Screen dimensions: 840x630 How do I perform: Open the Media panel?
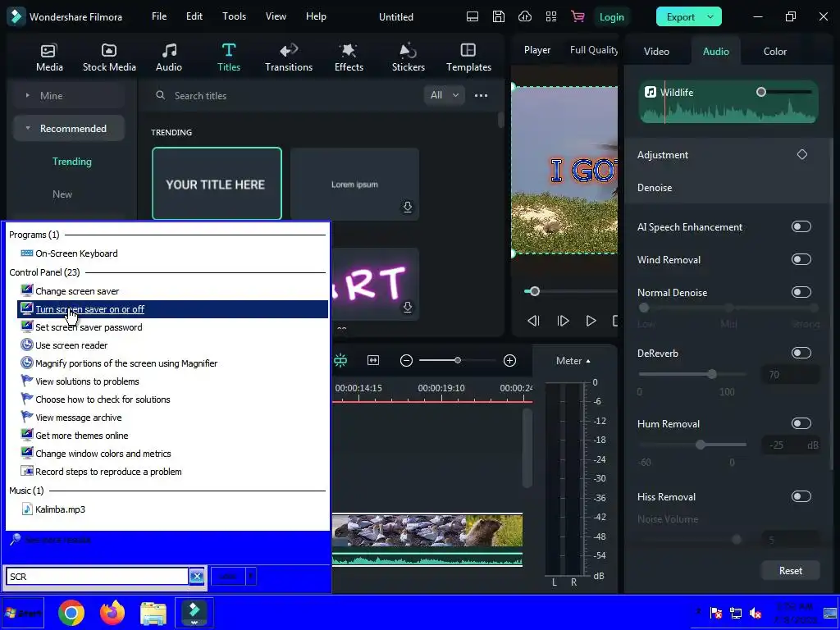(x=49, y=57)
